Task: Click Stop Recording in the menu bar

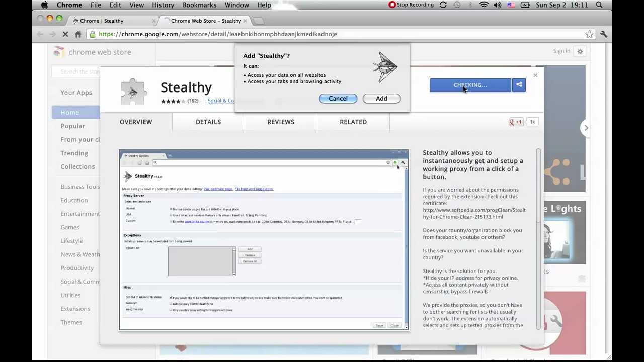Action: 411,5
